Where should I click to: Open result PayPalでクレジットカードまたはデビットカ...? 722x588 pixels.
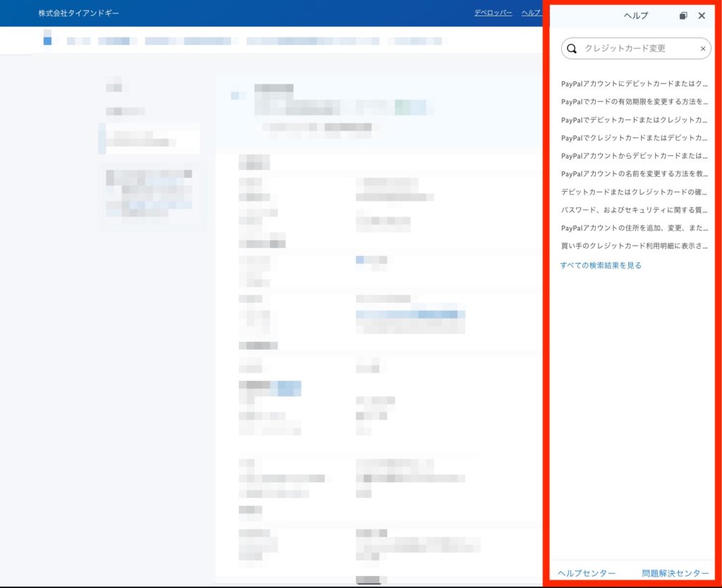(634, 137)
